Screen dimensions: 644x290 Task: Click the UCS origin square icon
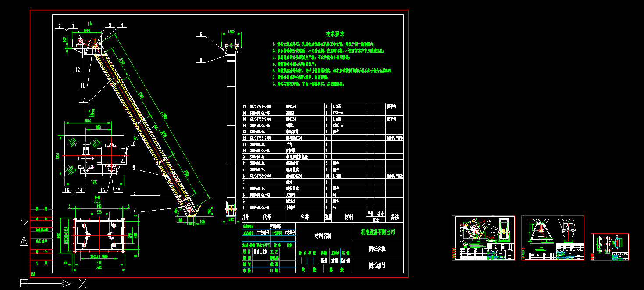[24, 284]
